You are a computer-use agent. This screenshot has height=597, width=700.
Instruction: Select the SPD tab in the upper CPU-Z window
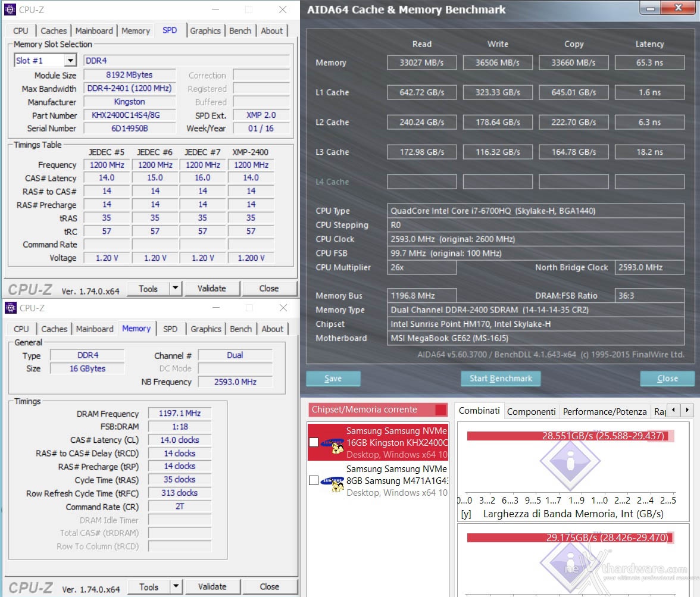tap(170, 30)
